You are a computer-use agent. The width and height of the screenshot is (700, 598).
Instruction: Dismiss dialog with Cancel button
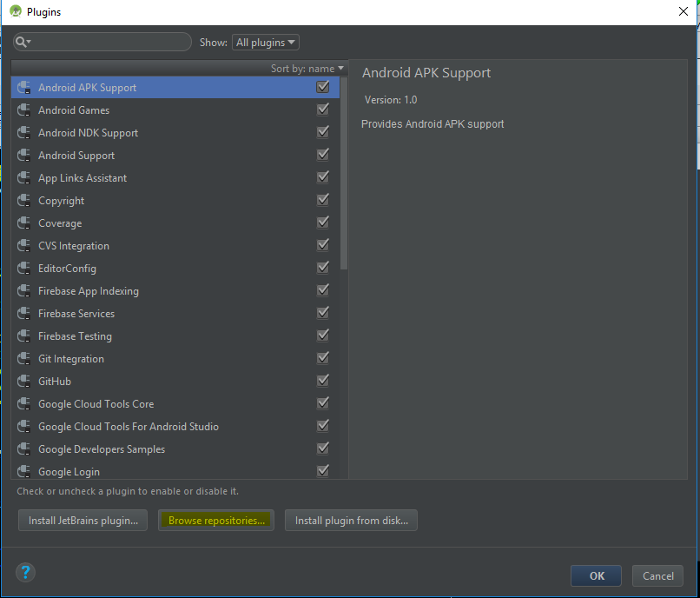coord(657,575)
